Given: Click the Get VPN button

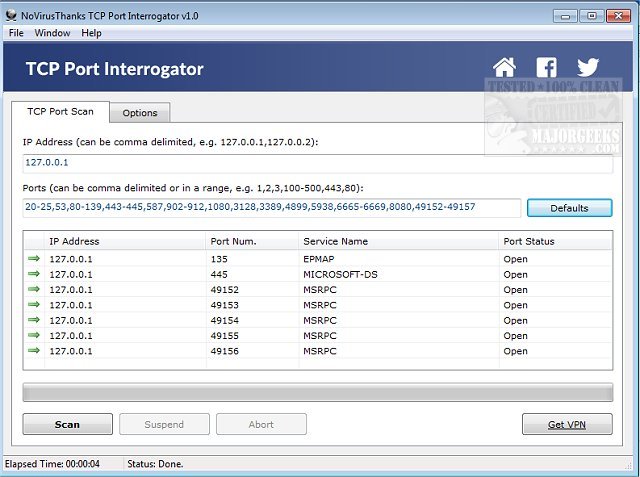Looking at the screenshot, I should (567, 424).
